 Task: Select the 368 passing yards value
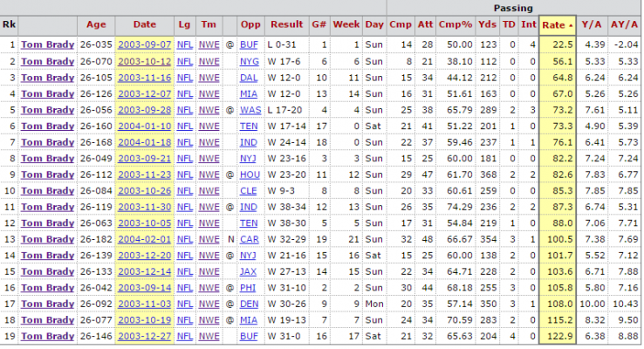click(489, 174)
